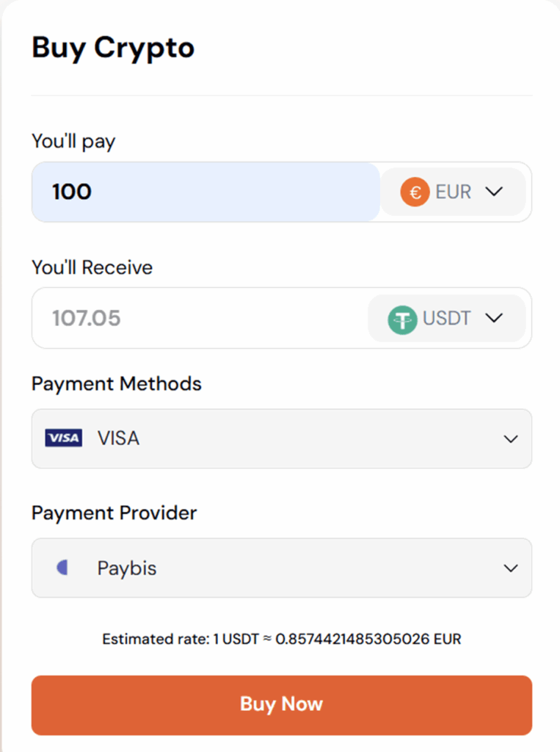Expand the USDT crypto chevron
The width and height of the screenshot is (560, 752).
pos(494,318)
